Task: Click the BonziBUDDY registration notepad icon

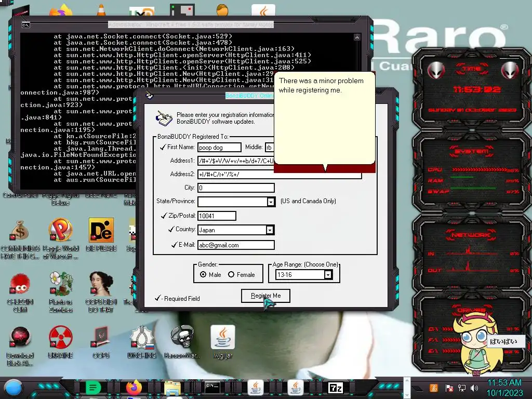Action: (x=164, y=118)
